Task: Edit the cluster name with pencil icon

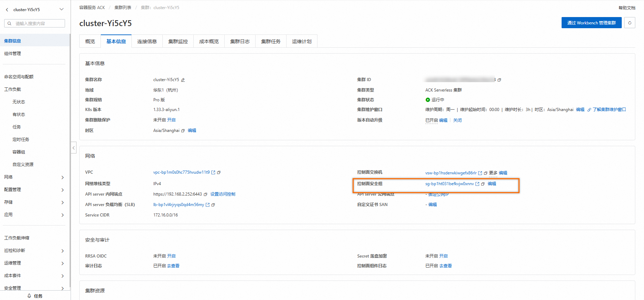Action: click(x=183, y=80)
